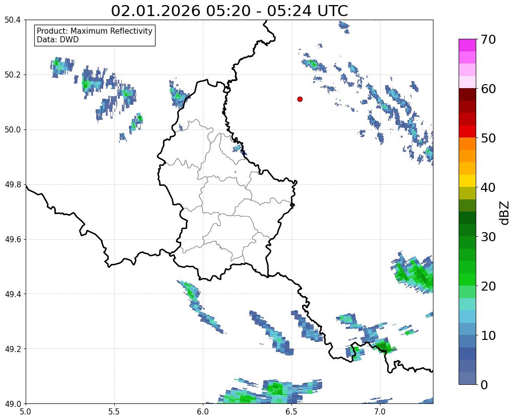This screenshot has width=515, height=420.
Task: Click the chart title with the UTC time range
Action: click(x=229, y=11)
